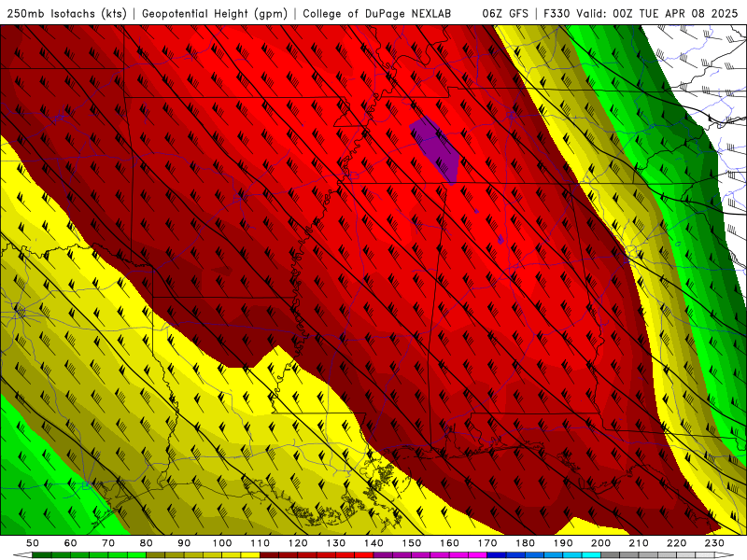Viewport: 747px width, 560px height.
Task: Click the legend value "90"
Action: pyautogui.click(x=184, y=543)
